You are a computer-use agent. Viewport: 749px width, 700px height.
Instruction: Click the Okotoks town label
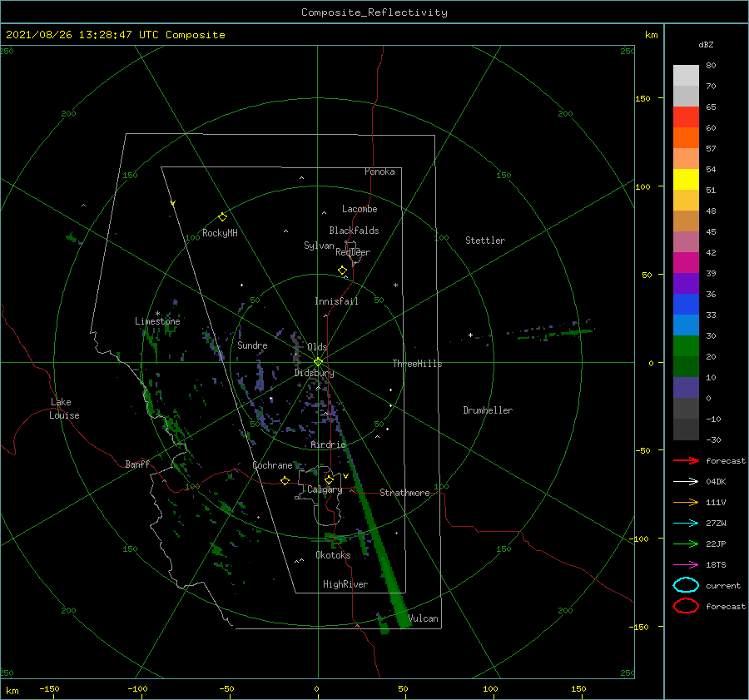(333, 555)
